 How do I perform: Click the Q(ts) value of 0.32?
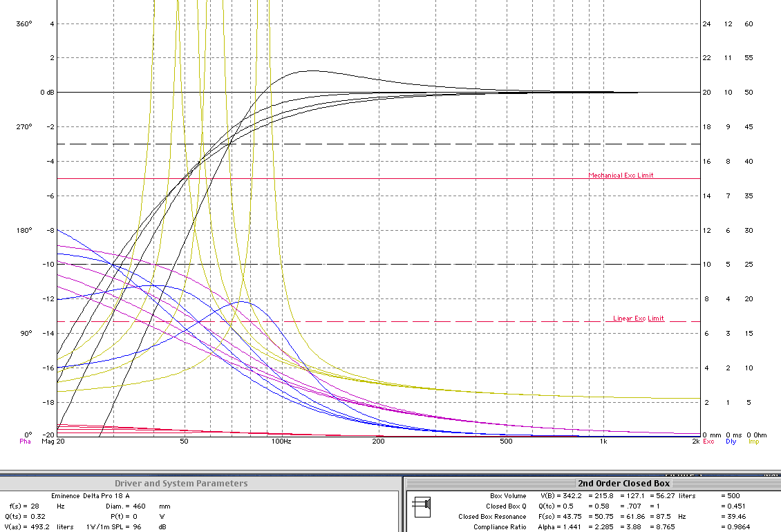pos(37,517)
